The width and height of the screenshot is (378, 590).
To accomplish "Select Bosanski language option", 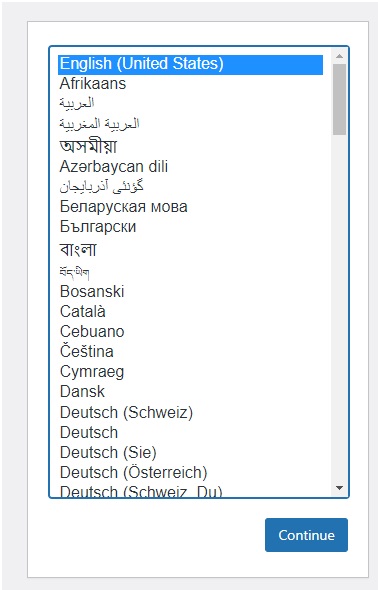I will (92, 291).
